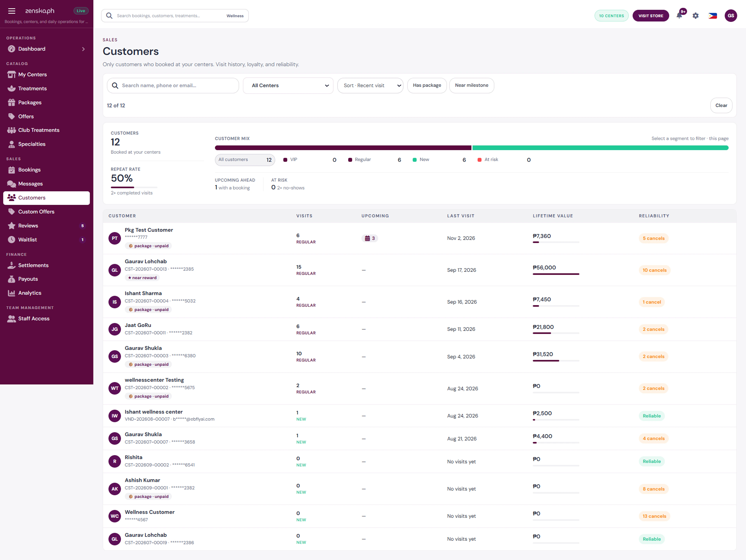Viewport: 746px width, 560px height.
Task: Click the Packages gift icon
Action: click(x=11, y=103)
